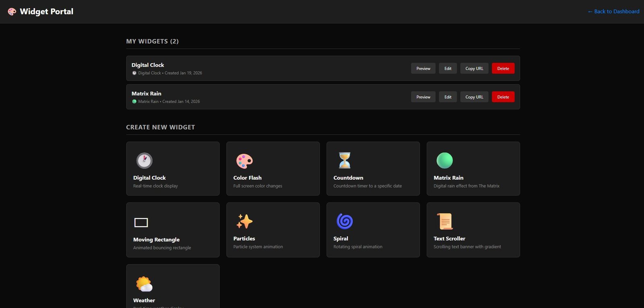Select the green Matrix Rain orb icon
Screen dimensions: 644x308
click(x=444, y=161)
